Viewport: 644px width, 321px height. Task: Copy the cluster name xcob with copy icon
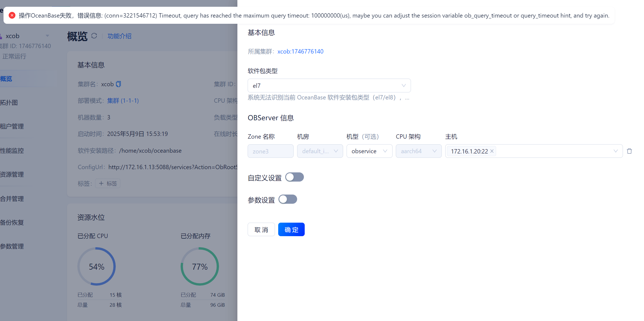(x=118, y=84)
